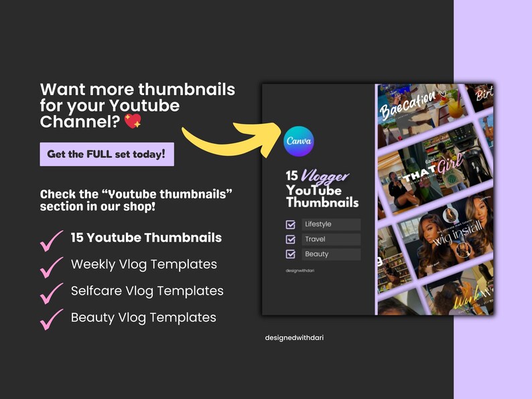Click the pink checkmark beside Weekly Vlog Templates
Screen dimensions: 532x399
(x=52, y=267)
